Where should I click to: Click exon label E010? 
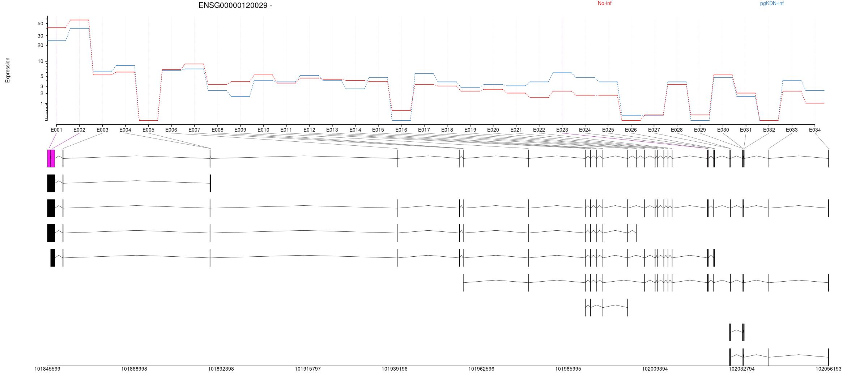263,130
